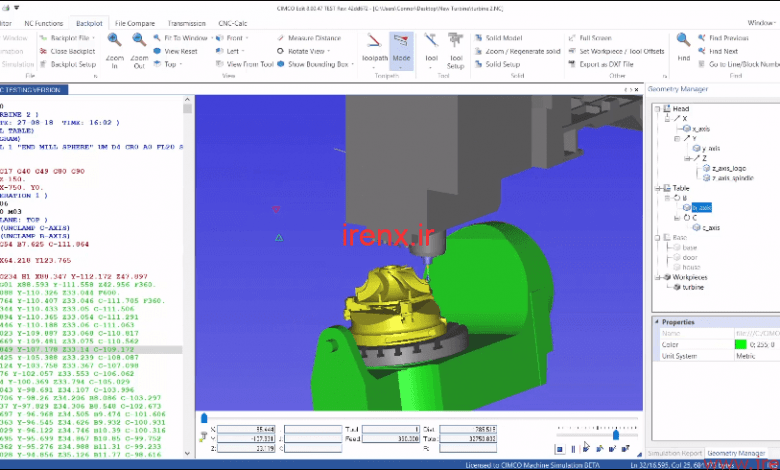Open the Show Bounding Box dropdown arrow
The image size is (780, 470).
[x=353, y=64]
